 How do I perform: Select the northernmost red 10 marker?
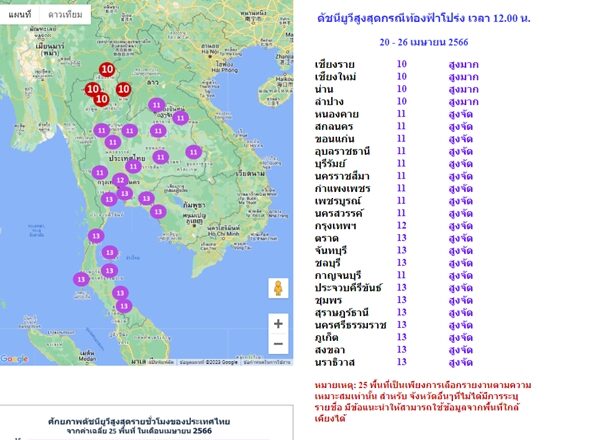pos(107,70)
